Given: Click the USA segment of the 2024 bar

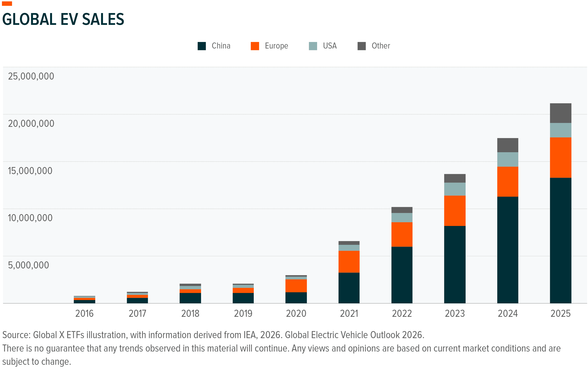Looking at the screenshot, I should point(508,160).
